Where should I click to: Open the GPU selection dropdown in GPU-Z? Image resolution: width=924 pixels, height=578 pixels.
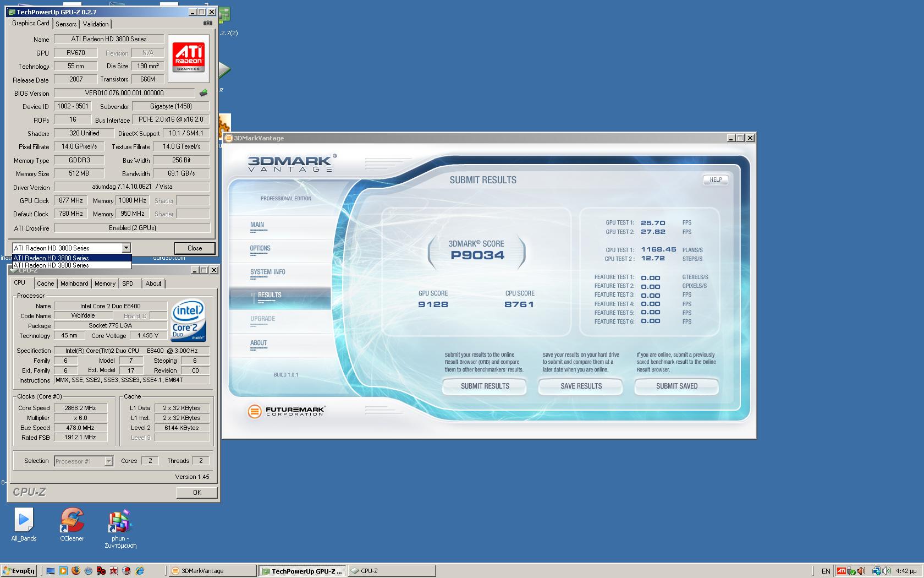[x=126, y=248]
